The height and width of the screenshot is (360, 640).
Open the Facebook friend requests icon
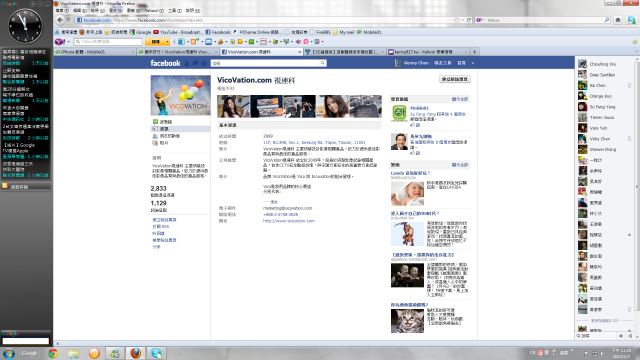pyautogui.click(x=187, y=63)
